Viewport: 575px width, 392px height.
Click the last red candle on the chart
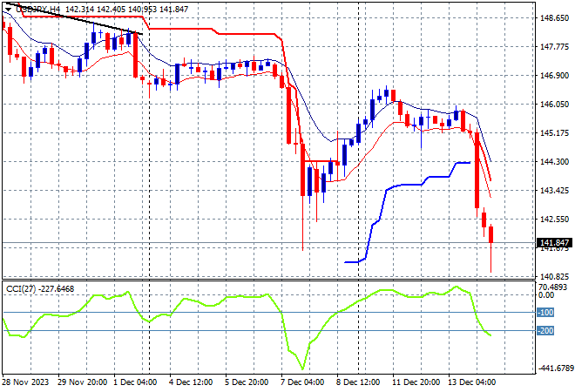coord(491,234)
